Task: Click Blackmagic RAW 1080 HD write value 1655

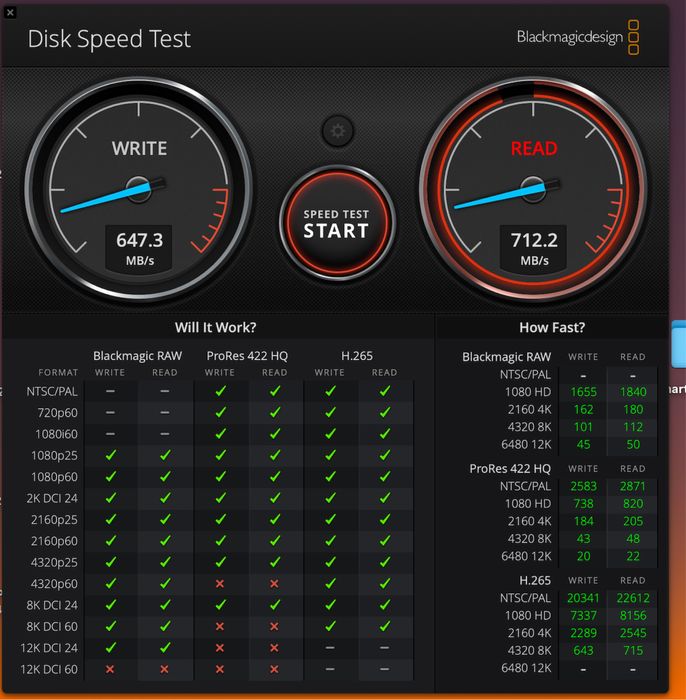Action: click(583, 392)
